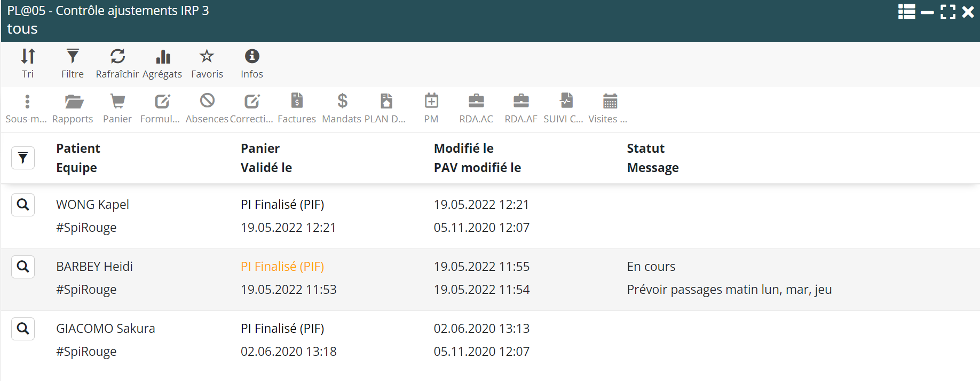Image resolution: width=980 pixels, height=381 pixels.
Task: Click the Filtre funnel icon in toolbar
Action: [x=73, y=64]
